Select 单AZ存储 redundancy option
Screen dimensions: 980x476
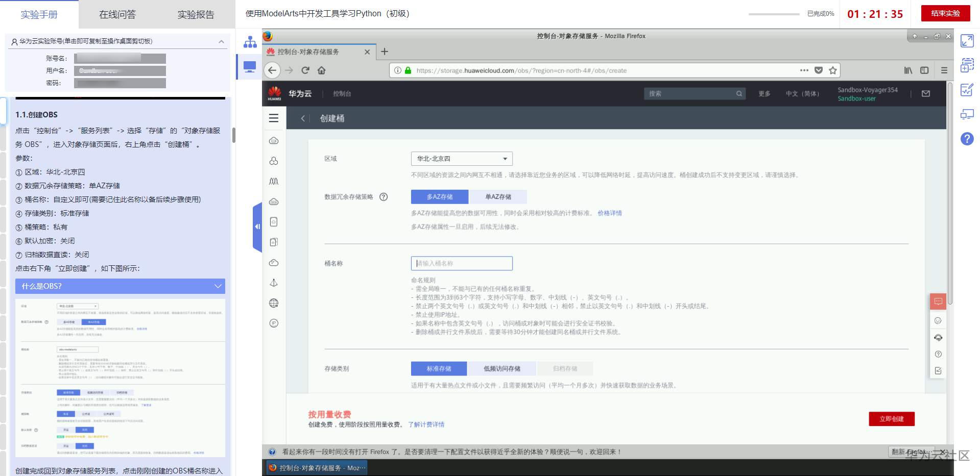click(499, 196)
